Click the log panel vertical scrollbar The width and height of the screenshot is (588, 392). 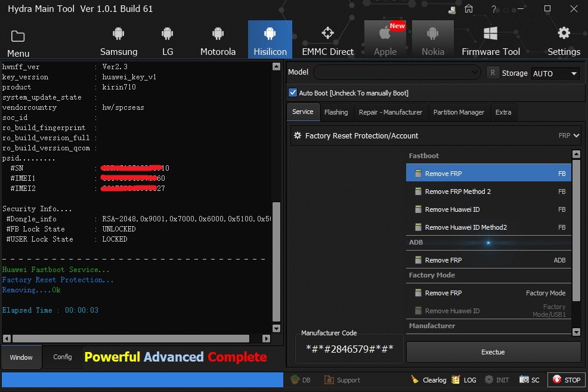click(276, 263)
